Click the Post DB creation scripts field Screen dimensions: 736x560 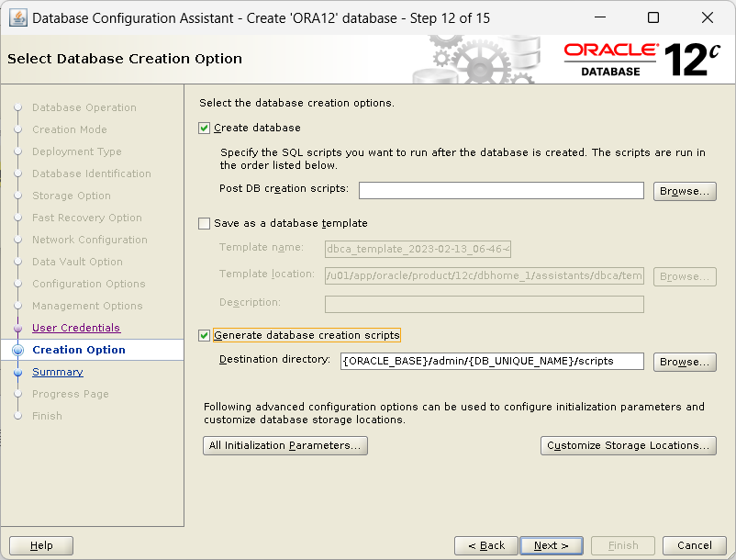[x=501, y=191]
